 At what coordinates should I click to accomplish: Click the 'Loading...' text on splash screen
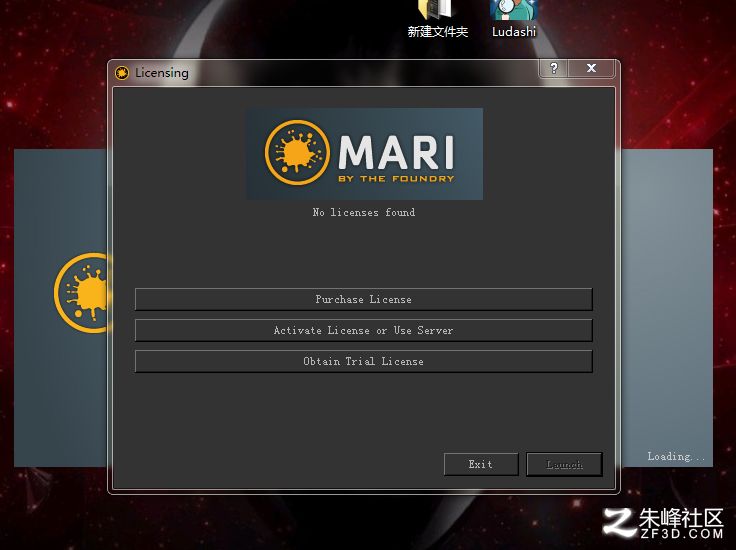[x=676, y=456]
